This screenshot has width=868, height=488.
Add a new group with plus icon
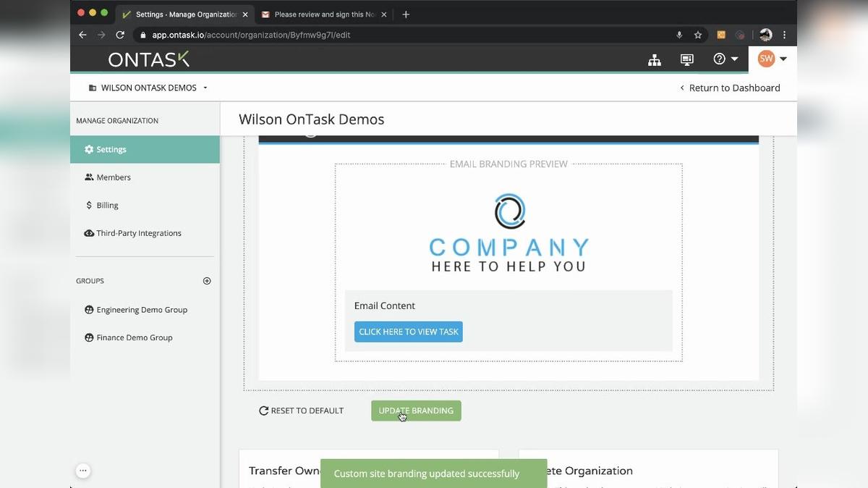pyautogui.click(x=207, y=281)
